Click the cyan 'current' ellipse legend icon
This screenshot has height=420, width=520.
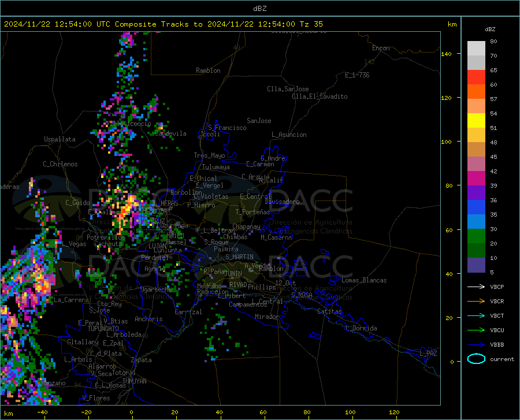pos(476,359)
